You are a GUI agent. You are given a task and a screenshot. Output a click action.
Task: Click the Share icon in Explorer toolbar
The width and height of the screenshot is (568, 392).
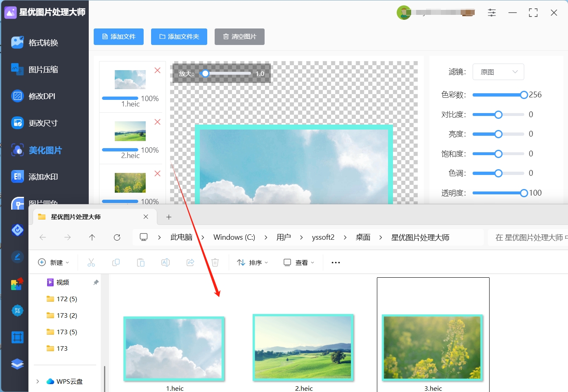click(190, 262)
